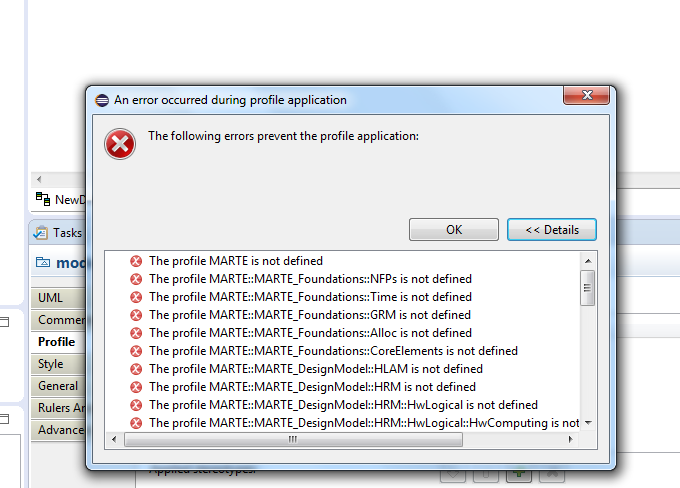Close the profile application error dialog
The width and height of the screenshot is (680, 488).
coord(587,95)
